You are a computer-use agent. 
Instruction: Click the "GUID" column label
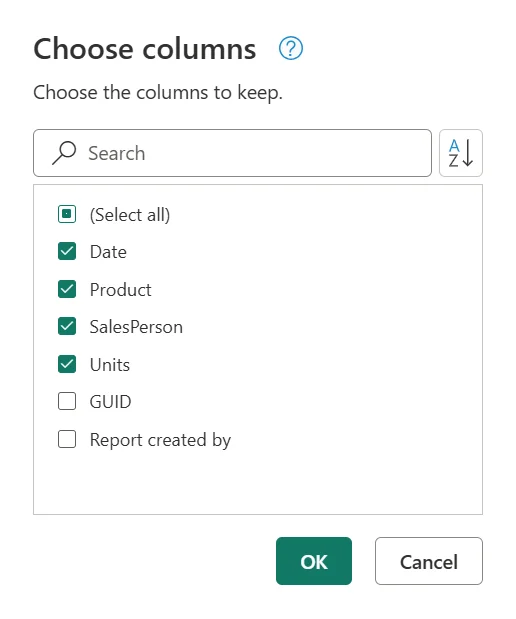pos(110,402)
